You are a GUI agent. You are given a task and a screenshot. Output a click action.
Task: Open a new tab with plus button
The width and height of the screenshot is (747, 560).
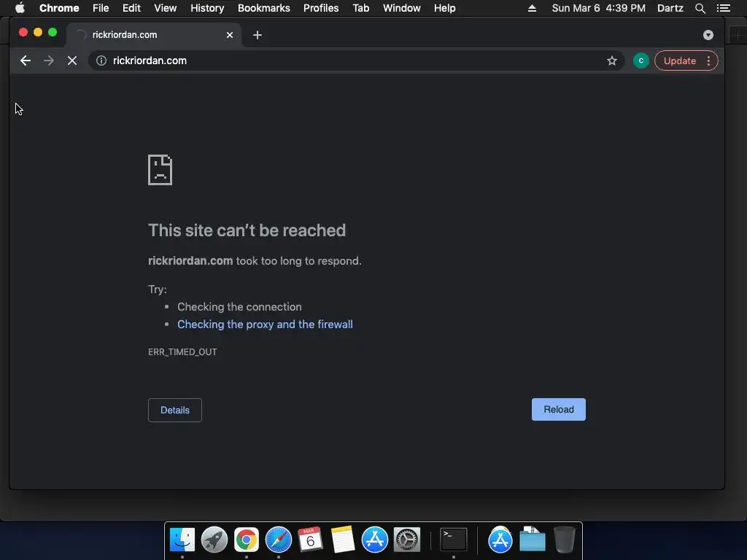click(x=258, y=35)
